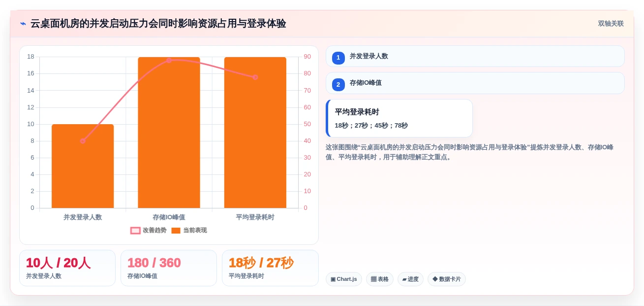Click the trend line point over 并发登录人数

click(x=83, y=141)
